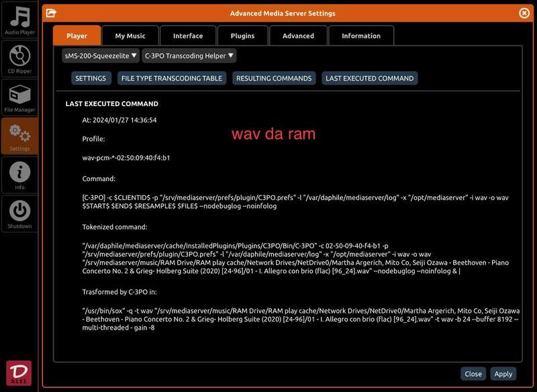This screenshot has width=537, height=392.
Task: View the Resulting Commands section
Action: click(274, 79)
